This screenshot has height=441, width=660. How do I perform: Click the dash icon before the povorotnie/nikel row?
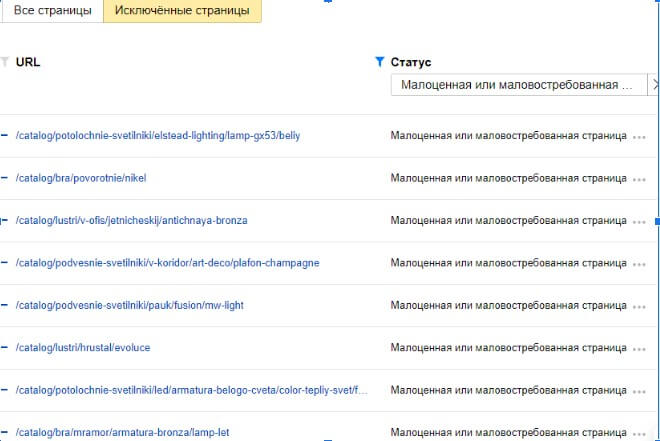point(4,178)
